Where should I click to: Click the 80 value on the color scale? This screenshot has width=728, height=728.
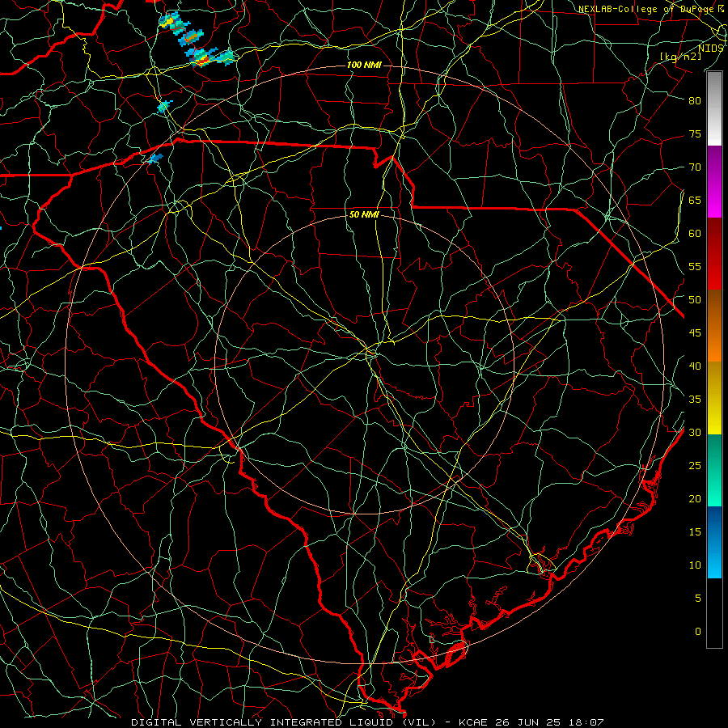695,101
